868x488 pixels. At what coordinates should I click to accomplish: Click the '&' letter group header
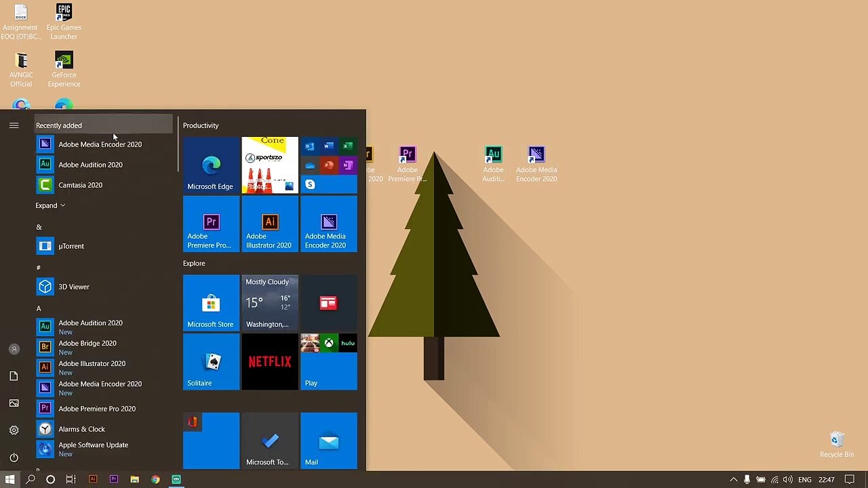[39, 227]
